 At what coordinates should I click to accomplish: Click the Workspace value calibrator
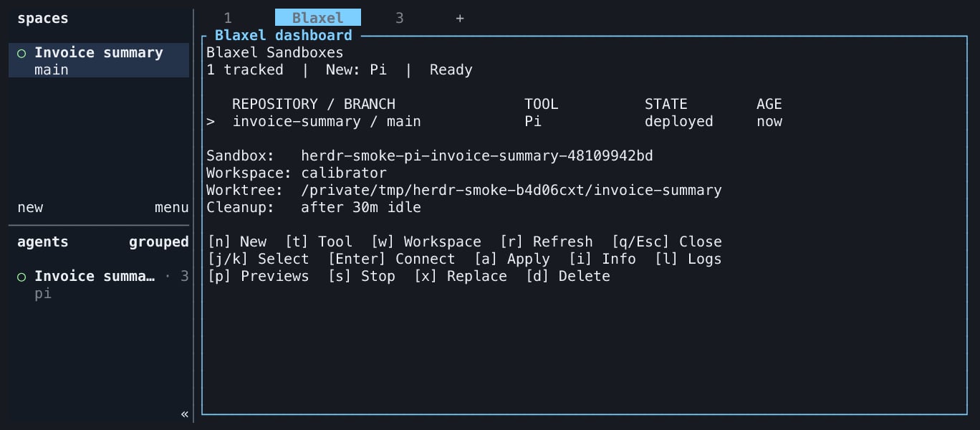tap(344, 173)
